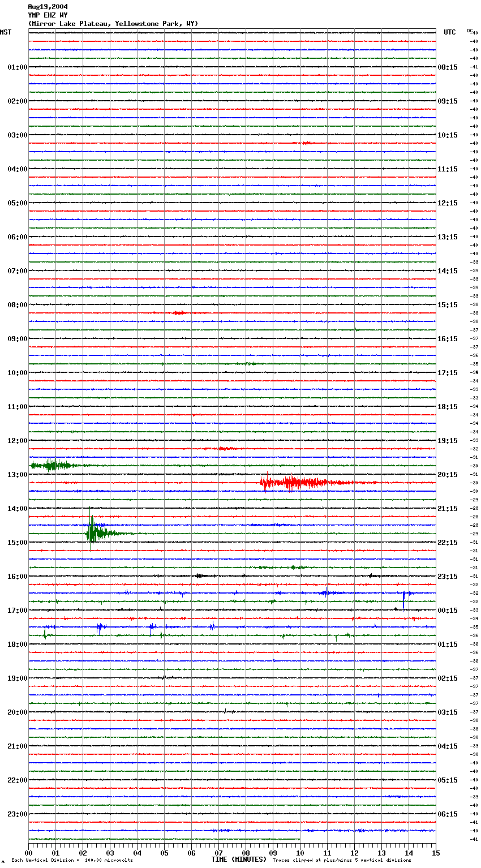Select the 13:00 MST hour label
Image resolution: width=481 pixels, height=868 pixels.
(18, 475)
